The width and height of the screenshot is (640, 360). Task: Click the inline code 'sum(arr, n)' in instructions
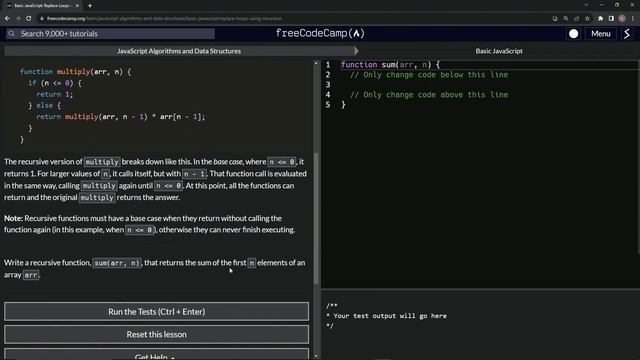click(117, 263)
